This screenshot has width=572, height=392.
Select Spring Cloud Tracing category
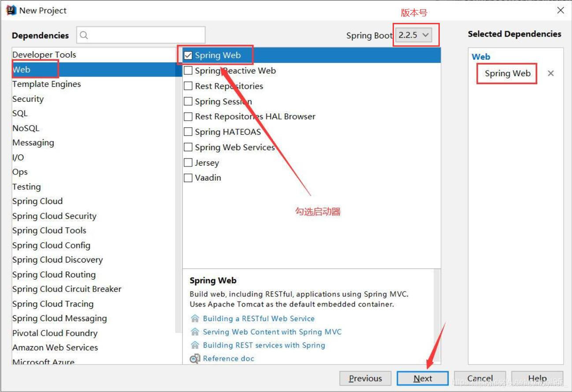click(94, 304)
